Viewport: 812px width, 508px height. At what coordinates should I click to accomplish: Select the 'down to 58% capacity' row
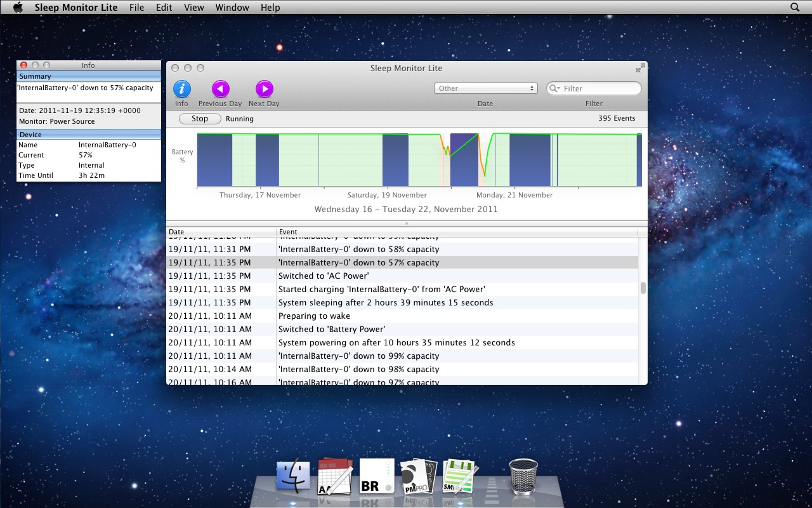click(402, 249)
